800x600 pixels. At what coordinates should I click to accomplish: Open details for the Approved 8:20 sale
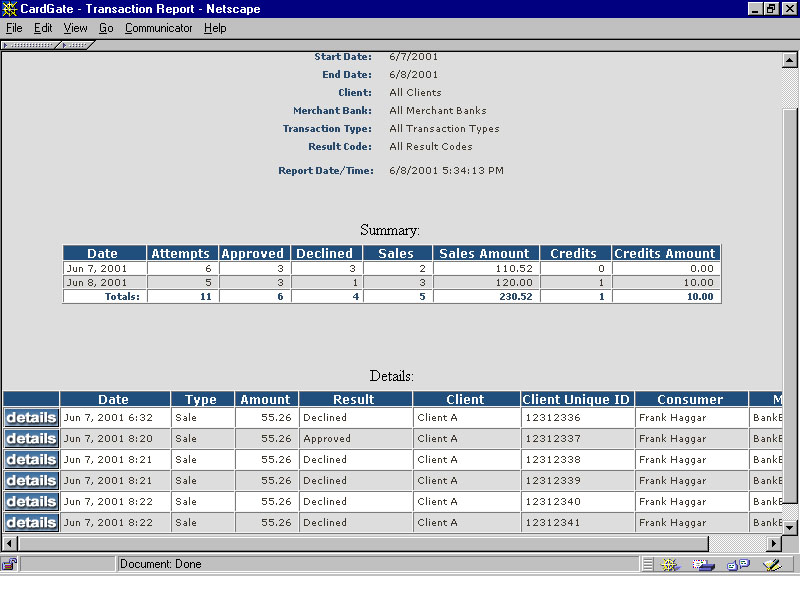(31, 438)
